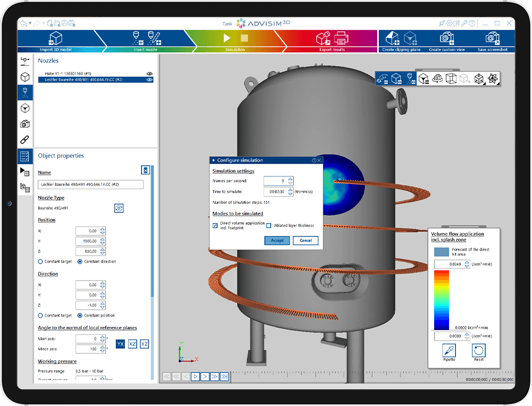
Task: Click the Time to simulate stepper arrows
Action: pyautogui.click(x=290, y=192)
